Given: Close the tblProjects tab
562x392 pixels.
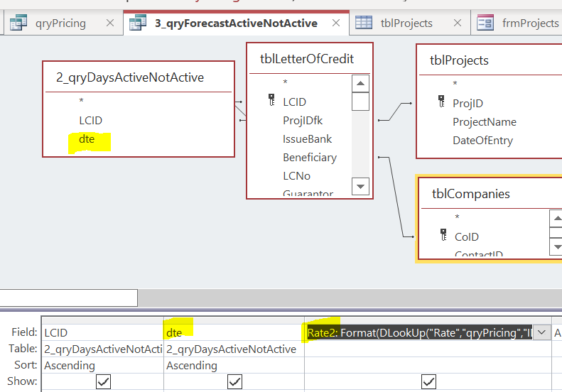Looking at the screenshot, I should coord(458,23).
